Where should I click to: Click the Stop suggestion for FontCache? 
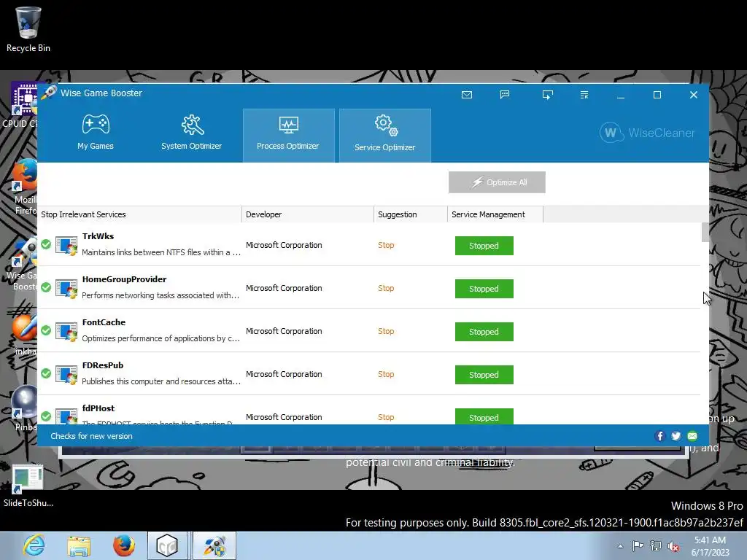[x=386, y=332]
